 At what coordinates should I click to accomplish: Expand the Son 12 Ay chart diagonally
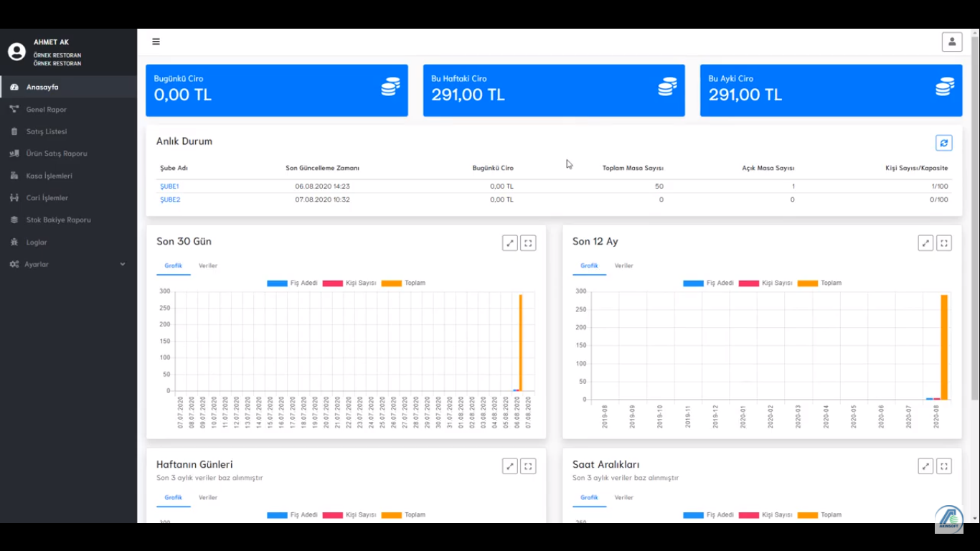coord(925,242)
